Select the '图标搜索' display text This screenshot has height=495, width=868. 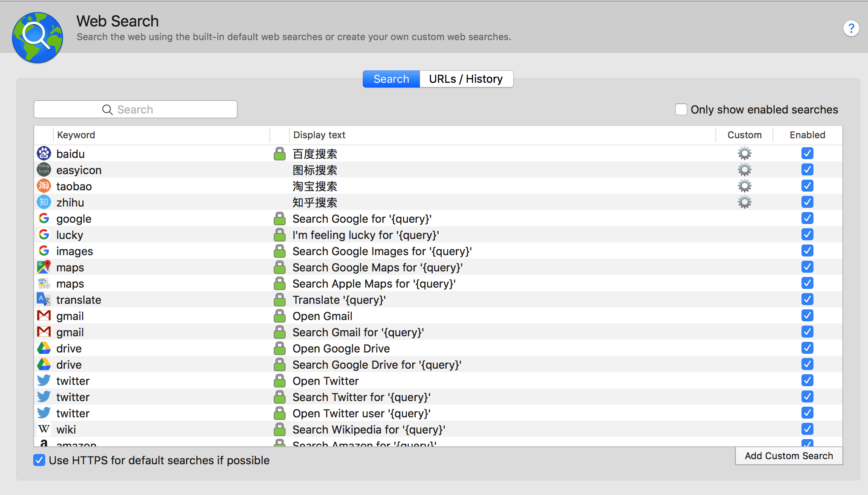pos(315,170)
